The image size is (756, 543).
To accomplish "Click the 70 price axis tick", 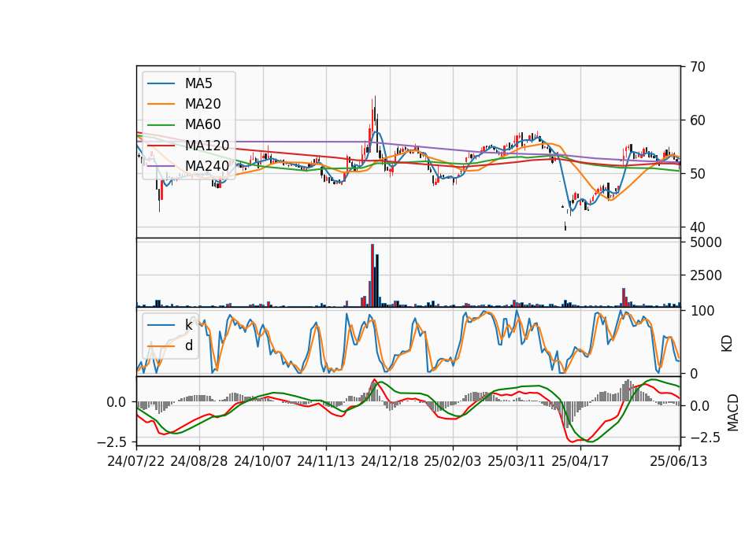I will point(698,67).
